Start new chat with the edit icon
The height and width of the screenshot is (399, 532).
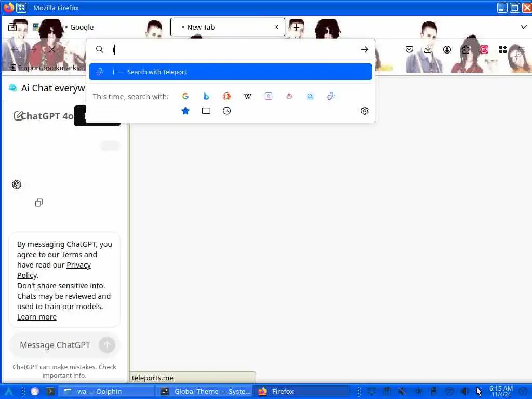coord(18,116)
